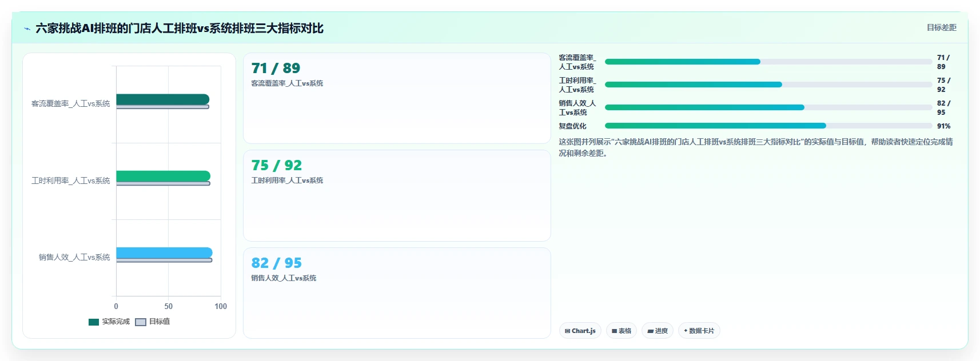Click the 销售人效 progress bar on the right
Screen dimensions: 980x361
pos(768,107)
